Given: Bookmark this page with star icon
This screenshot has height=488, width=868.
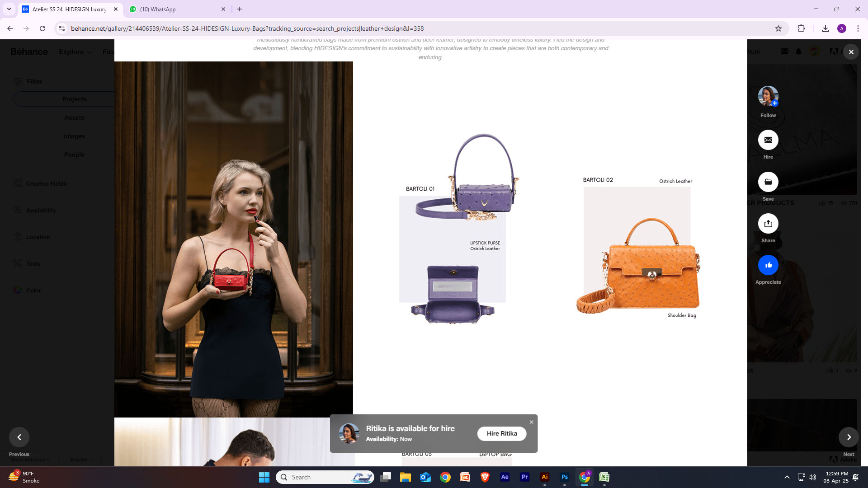Looking at the screenshot, I should [778, 28].
